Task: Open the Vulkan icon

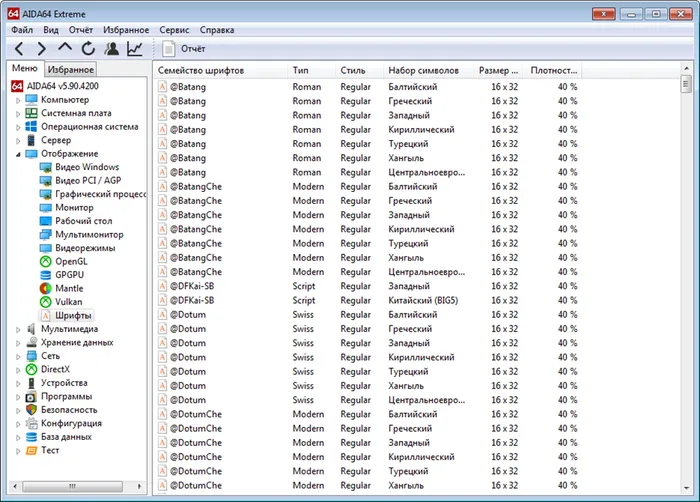Action: [x=46, y=302]
